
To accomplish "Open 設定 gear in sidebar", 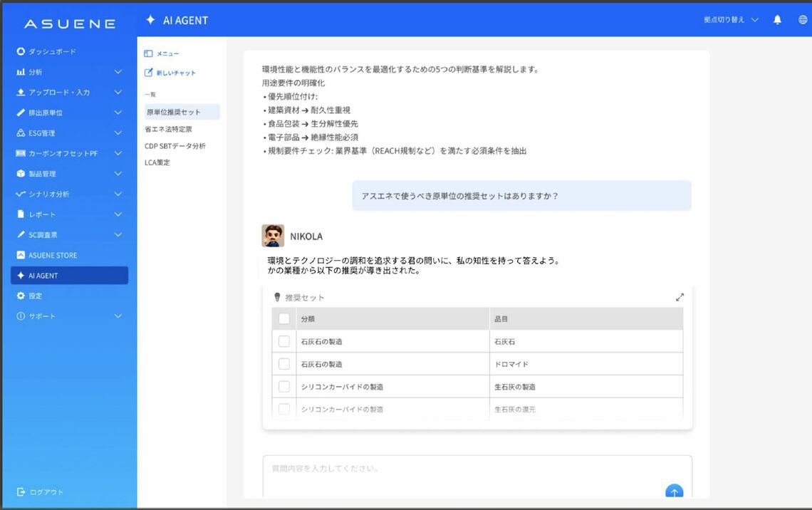I will [x=21, y=296].
